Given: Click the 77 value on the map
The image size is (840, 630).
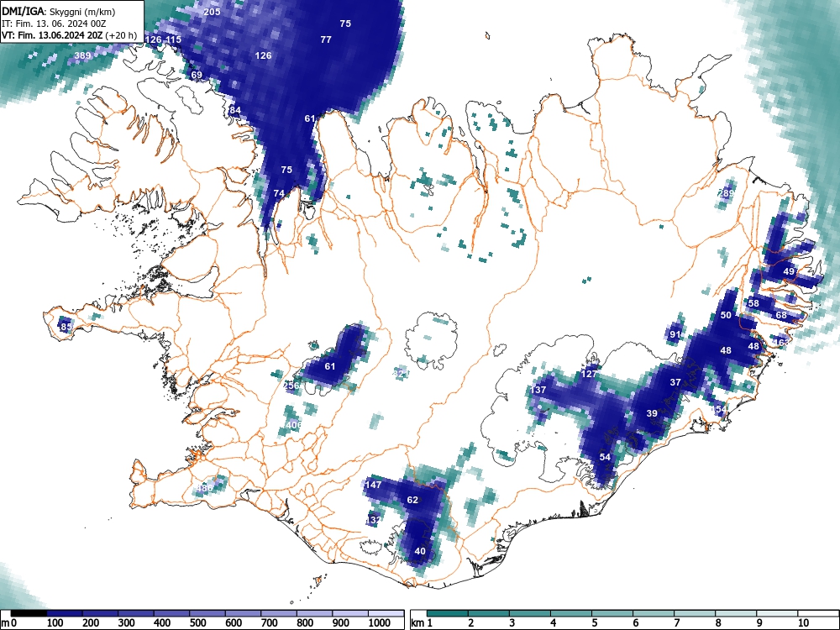Looking at the screenshot, I should (326, 39).
